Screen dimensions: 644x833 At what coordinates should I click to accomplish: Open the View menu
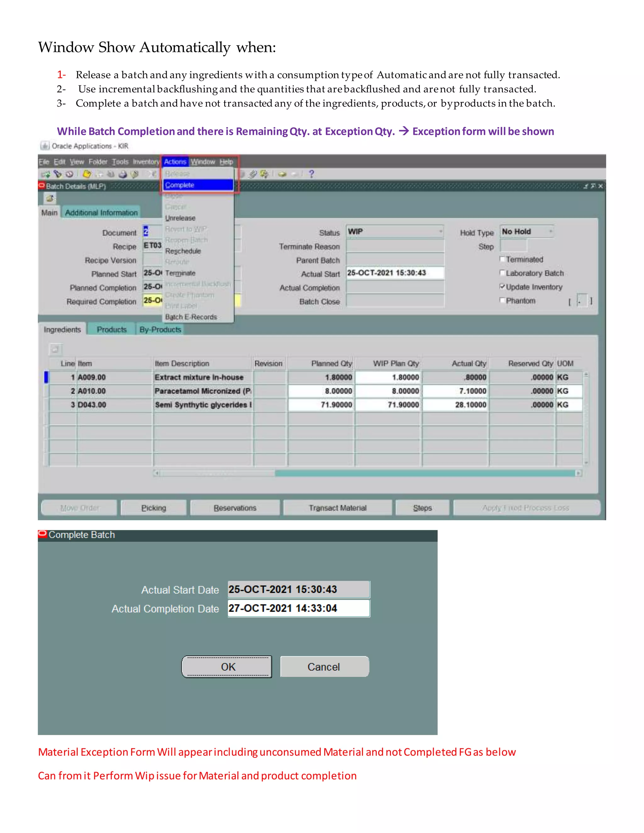click(77, 162)
